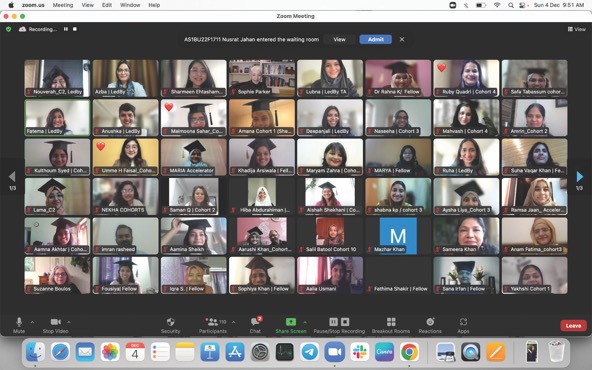This screenshot has width=592, height=370.
Task: Click the green Share Screen icon
Action: 291,322
